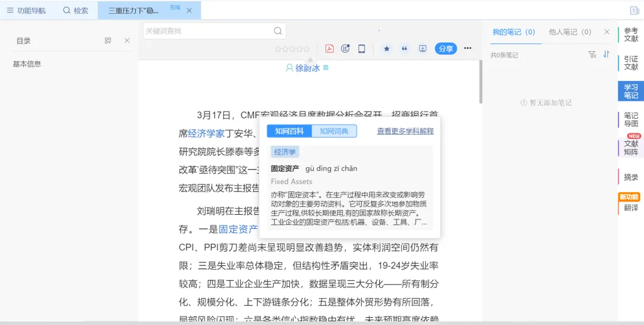Screen dimensions: 644x325
Task: Close the 三重压力下 document tab
Action: coord(189,11)
